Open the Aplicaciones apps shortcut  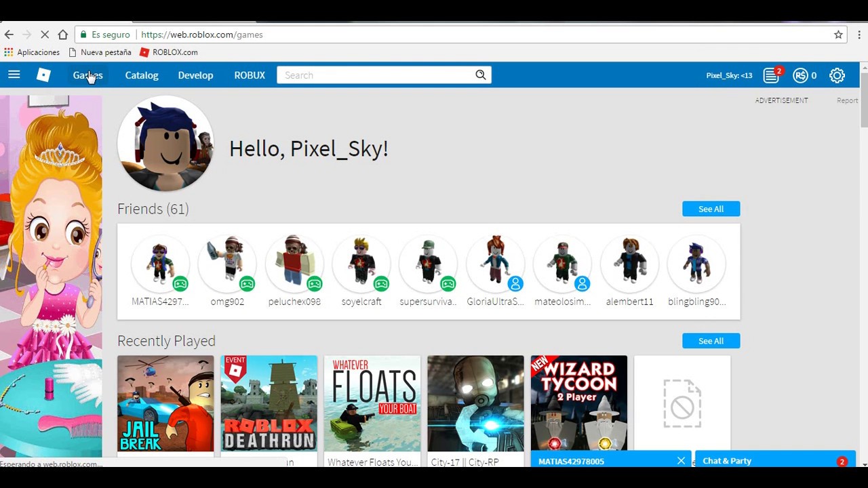pos(32,52)
